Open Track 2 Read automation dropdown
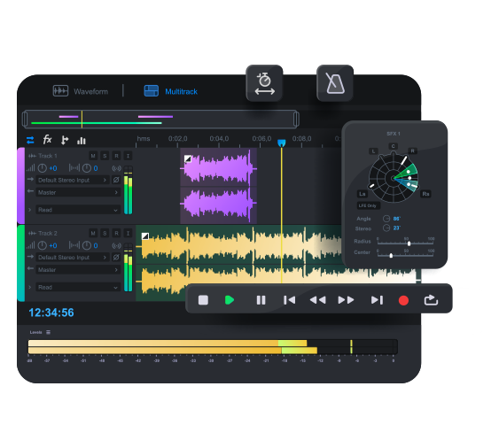 click(x=78, y=287)
